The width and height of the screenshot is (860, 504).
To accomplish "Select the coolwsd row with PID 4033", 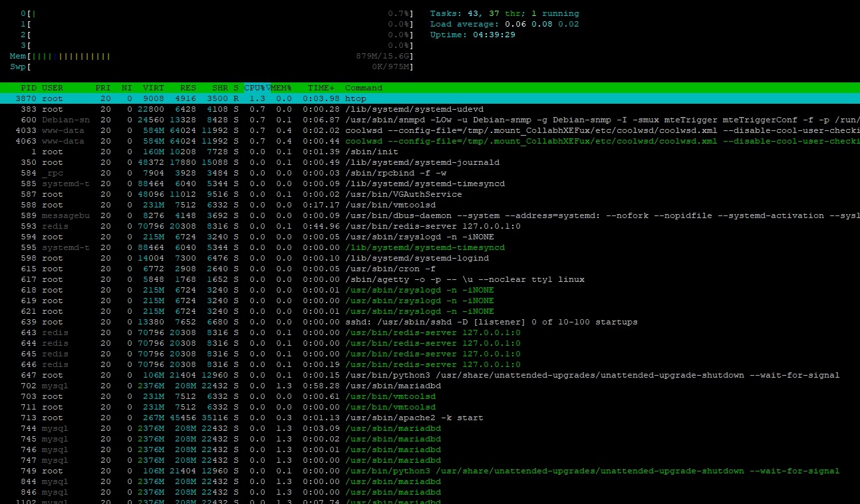I will point(430,130).
